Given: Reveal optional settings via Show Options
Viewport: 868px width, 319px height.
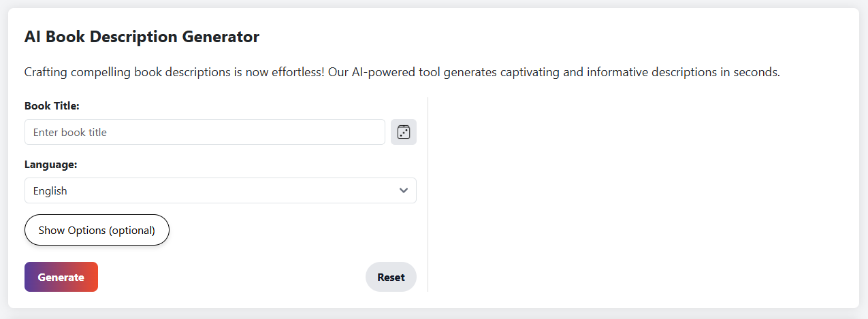Looking at the screenshot, I should click(97, 231).
